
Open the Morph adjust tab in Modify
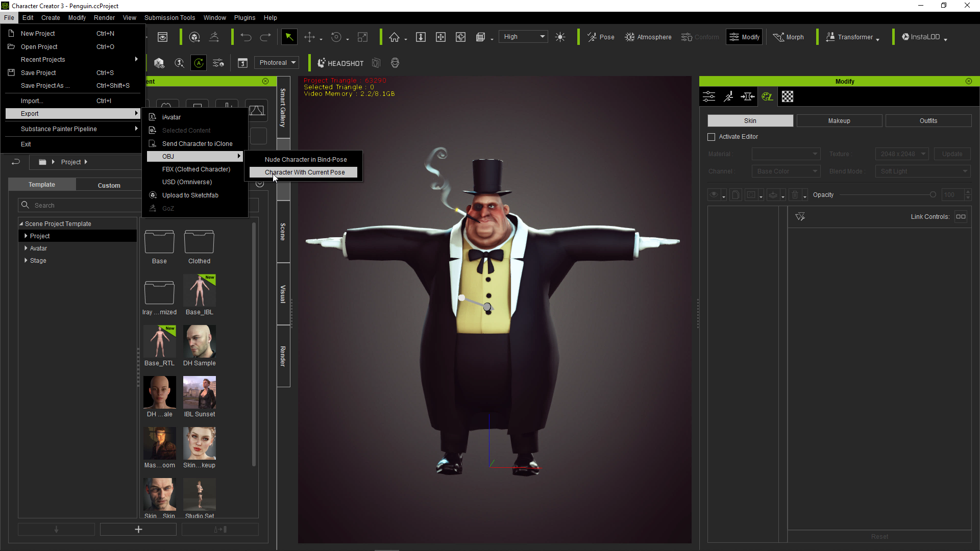coord(748,97)
